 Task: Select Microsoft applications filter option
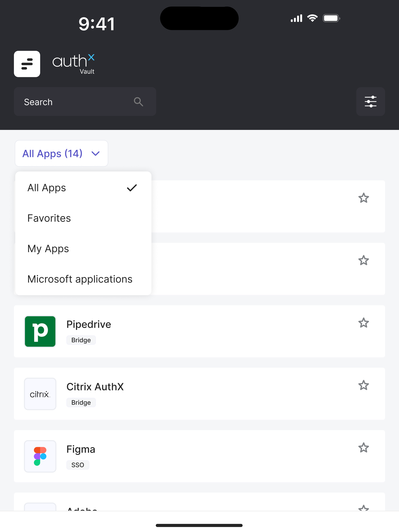(x=83, y=279)
